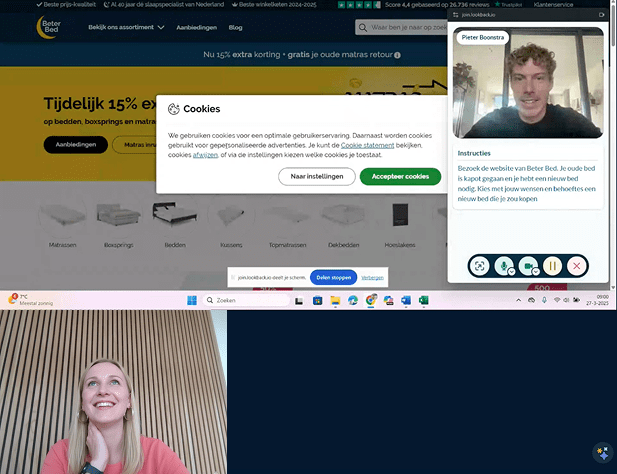Click the search magnifier icon on Beter Bed
This screenshot has height=474, width=617.
363,28
